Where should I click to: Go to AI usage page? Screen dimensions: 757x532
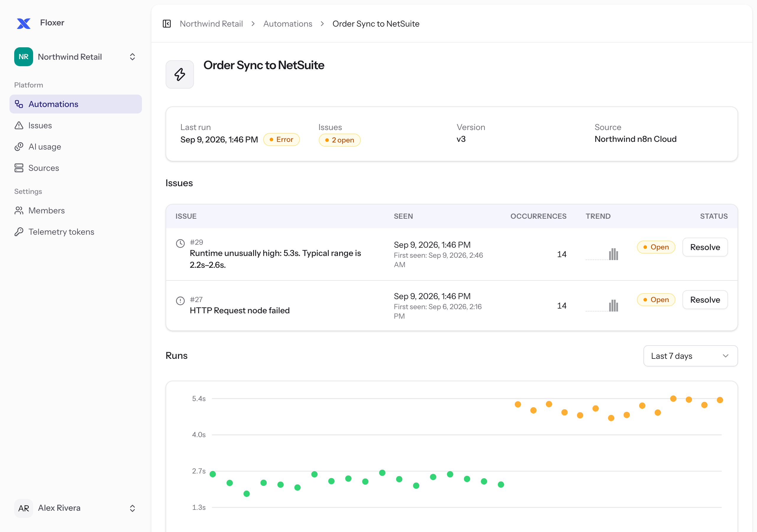[x=76, y=147]
